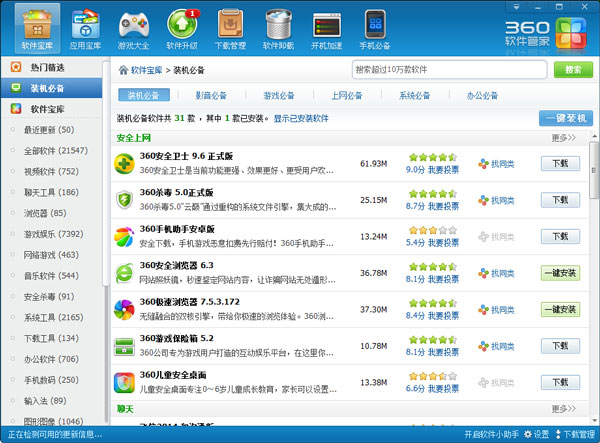Switch to the 上网必备 tab
Viewport: 600px width, 443px height.
pos(347,96)
